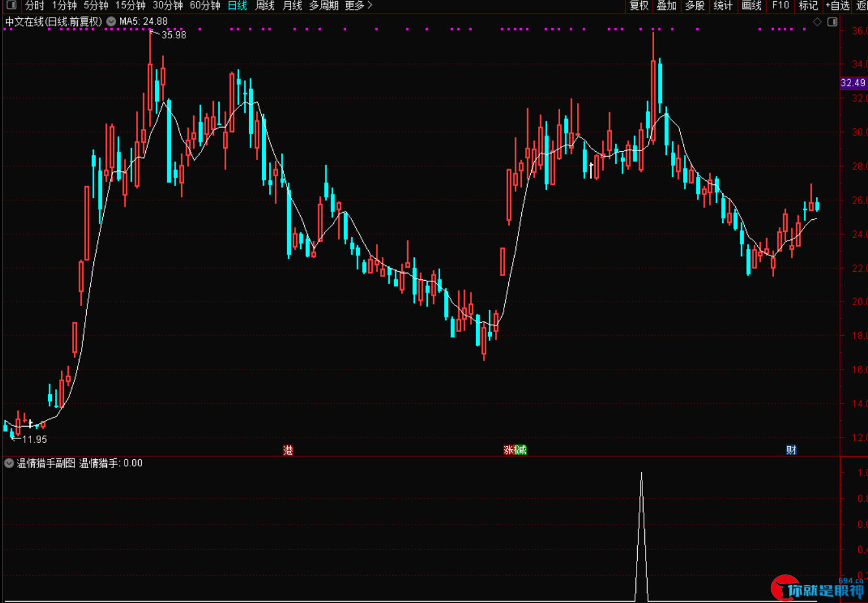868x603 pixels.
Task: Switch to 30分钟 period tab
Action: (168, 5)
